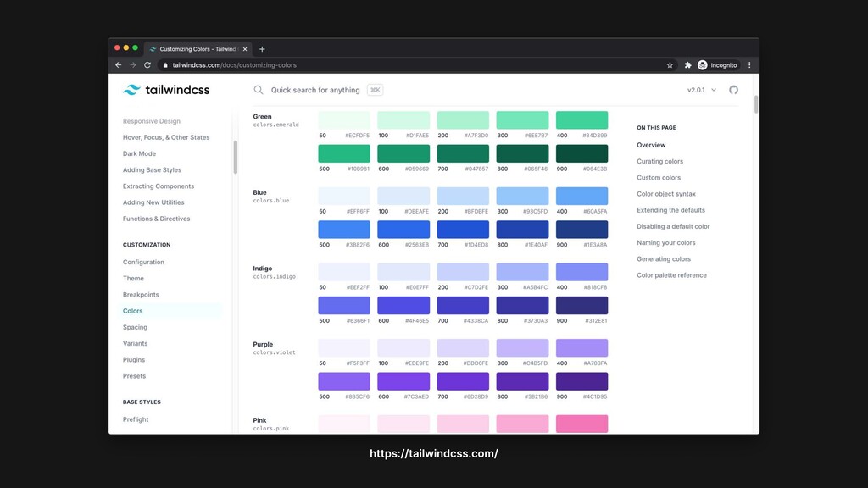Click Purple 700 swatch #6D28D9
Screen dimensions: 868x488
click(x=463, y=381)
